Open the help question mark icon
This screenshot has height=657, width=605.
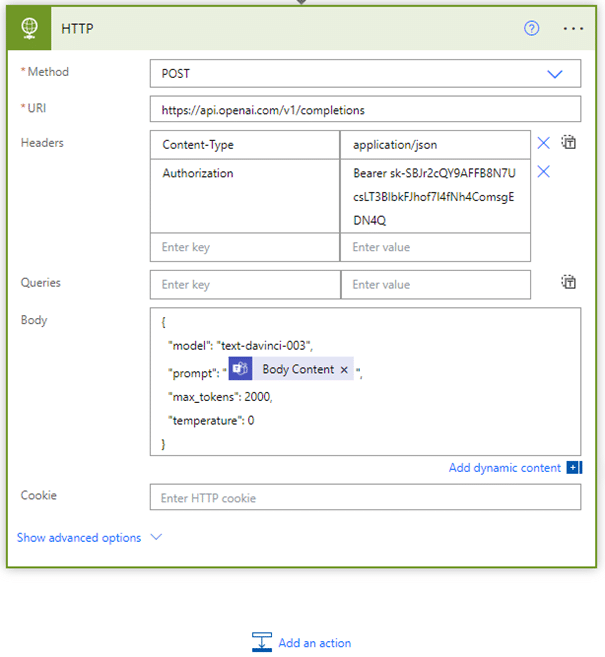tap(531, 28)
